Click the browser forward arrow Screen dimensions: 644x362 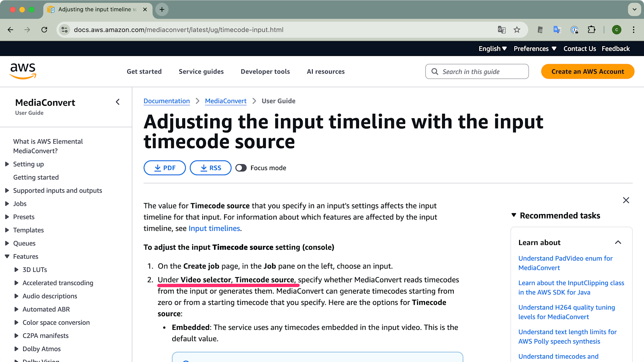click(27, 30)
